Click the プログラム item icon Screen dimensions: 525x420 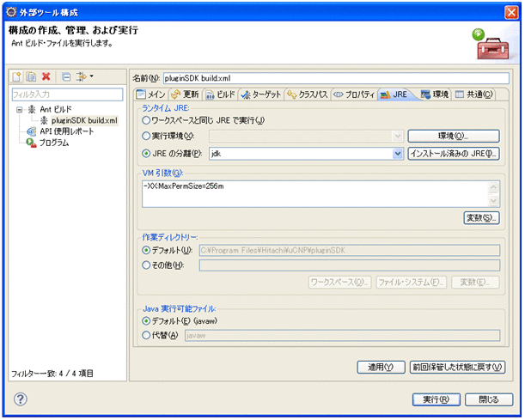coord(32,143)
